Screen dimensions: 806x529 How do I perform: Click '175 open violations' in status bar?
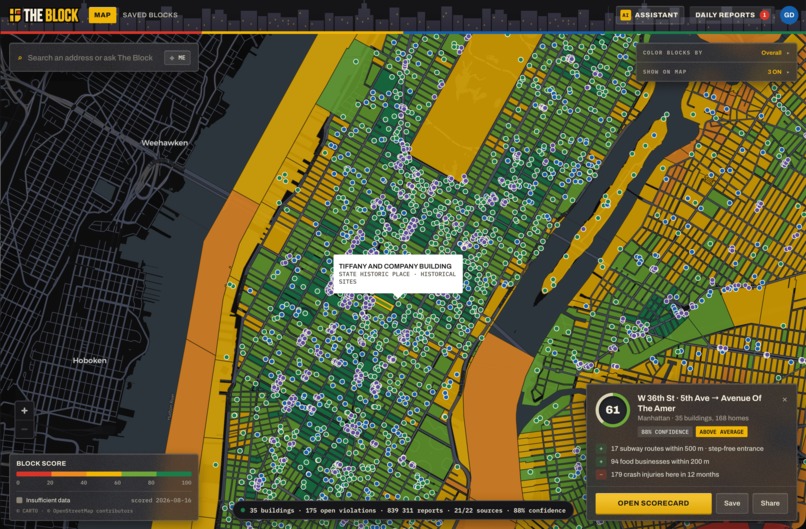pos(340,510)
